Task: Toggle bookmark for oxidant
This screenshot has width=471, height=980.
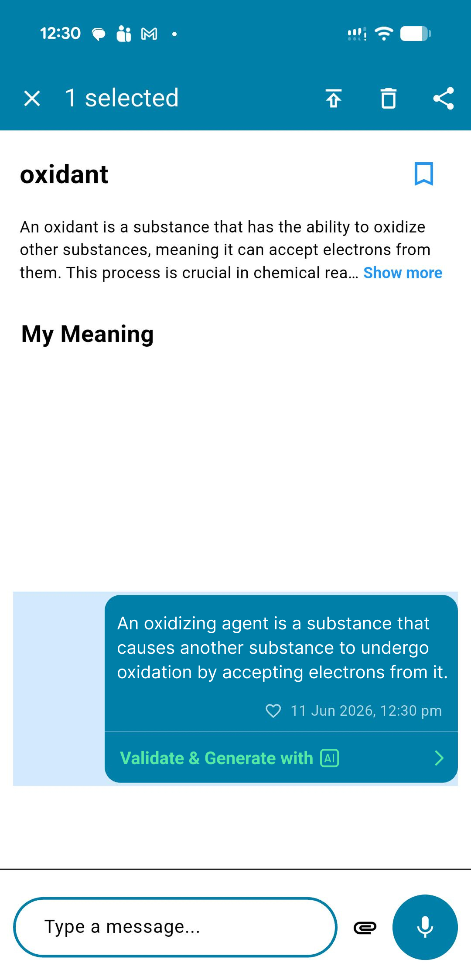Action: click(x=423, y=174)
